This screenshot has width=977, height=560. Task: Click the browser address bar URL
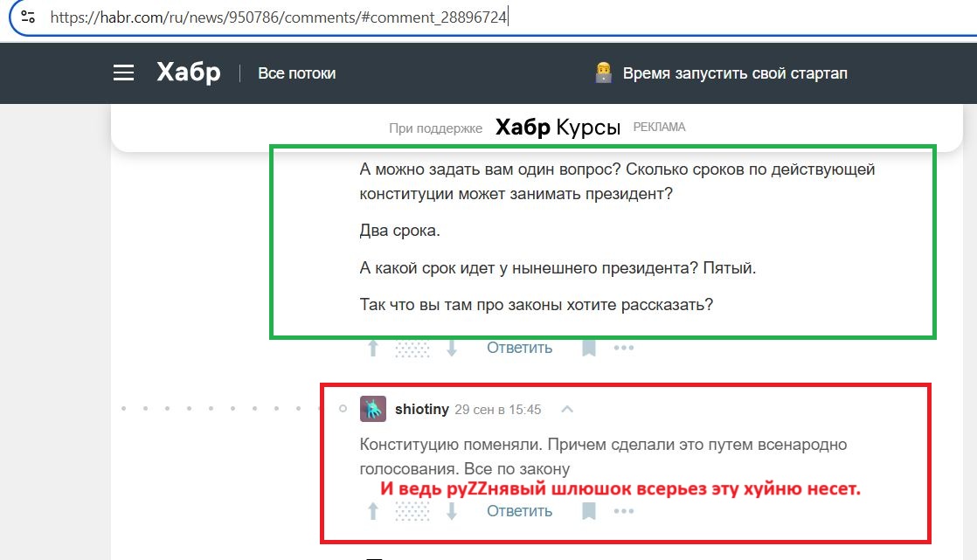click(x=280, y=17)
